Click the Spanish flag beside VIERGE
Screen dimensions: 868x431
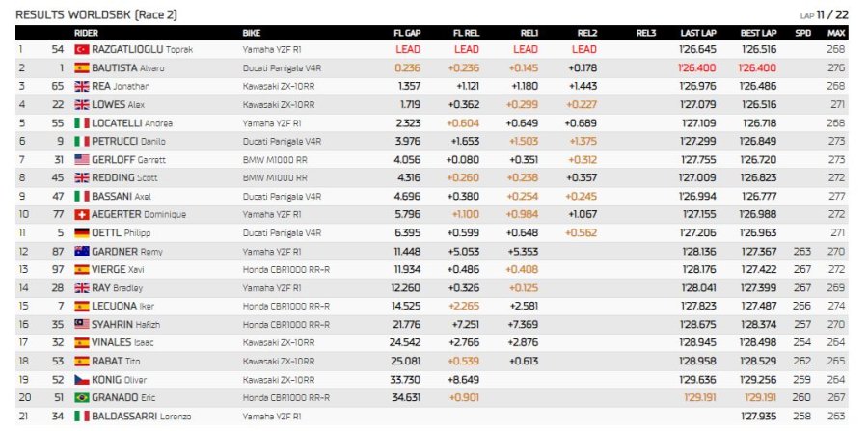click(x=81, y=269)
